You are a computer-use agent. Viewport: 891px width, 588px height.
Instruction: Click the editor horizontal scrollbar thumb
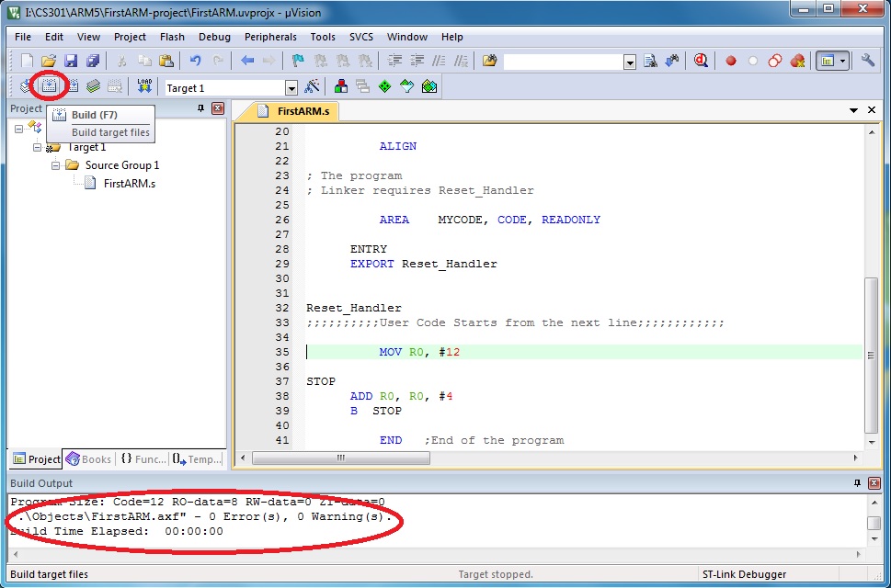coord(341,458)
